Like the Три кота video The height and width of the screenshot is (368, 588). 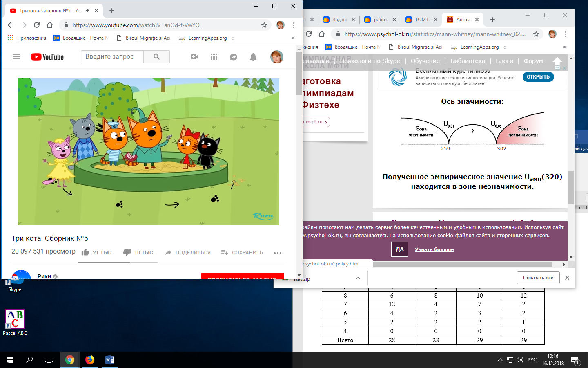97,252
